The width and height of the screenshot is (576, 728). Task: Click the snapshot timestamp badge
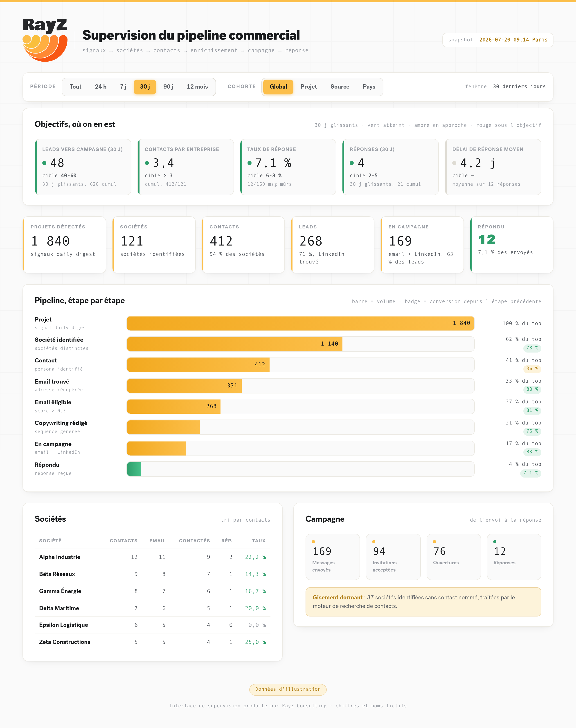tap(498, 40)
